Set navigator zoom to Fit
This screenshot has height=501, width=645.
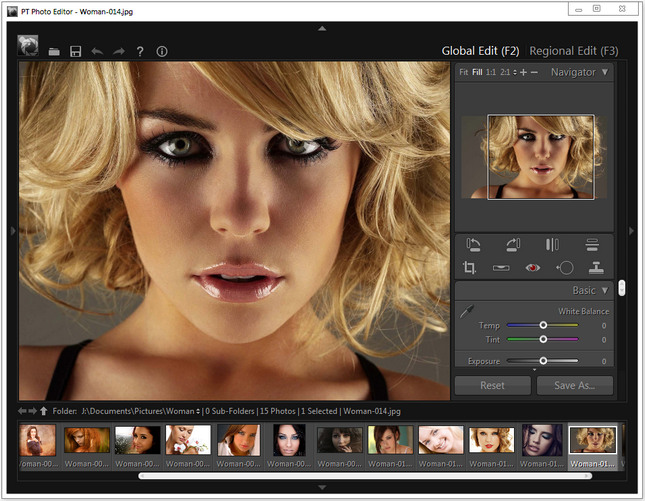click(x=463, y=72)
